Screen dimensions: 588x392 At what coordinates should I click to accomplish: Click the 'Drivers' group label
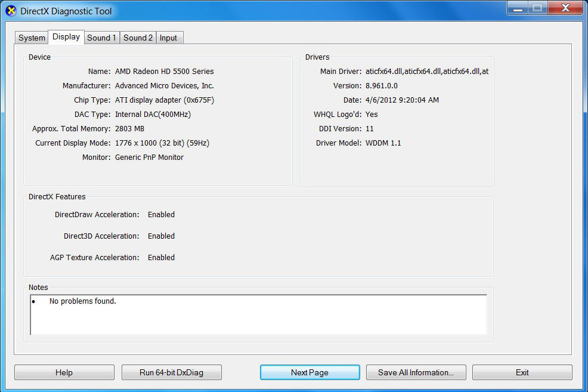[x=317, y=57]
